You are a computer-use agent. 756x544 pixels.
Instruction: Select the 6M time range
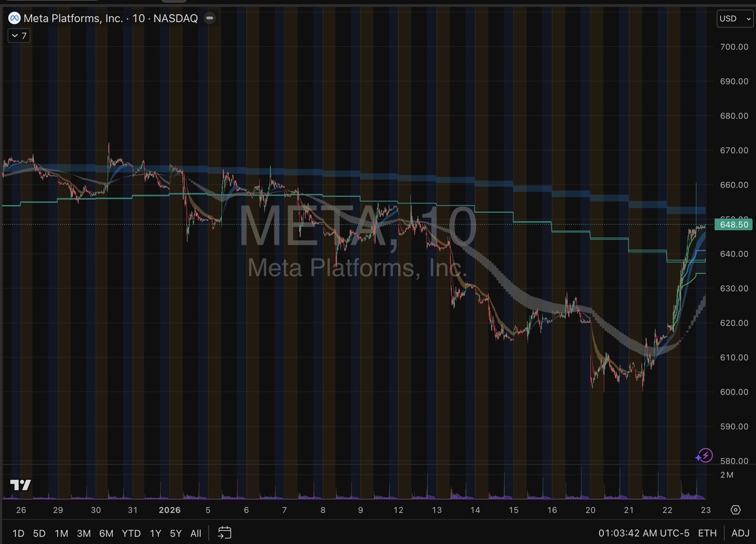point(106,533)
